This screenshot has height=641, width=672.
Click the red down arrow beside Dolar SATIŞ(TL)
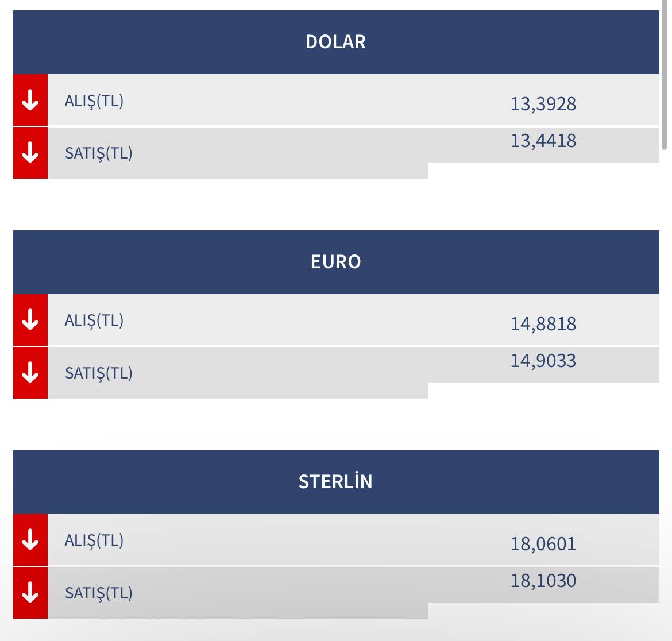30,153
